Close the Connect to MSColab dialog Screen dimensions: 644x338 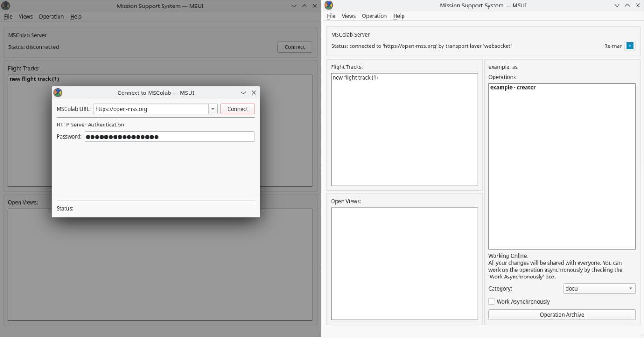click(254, 93)
